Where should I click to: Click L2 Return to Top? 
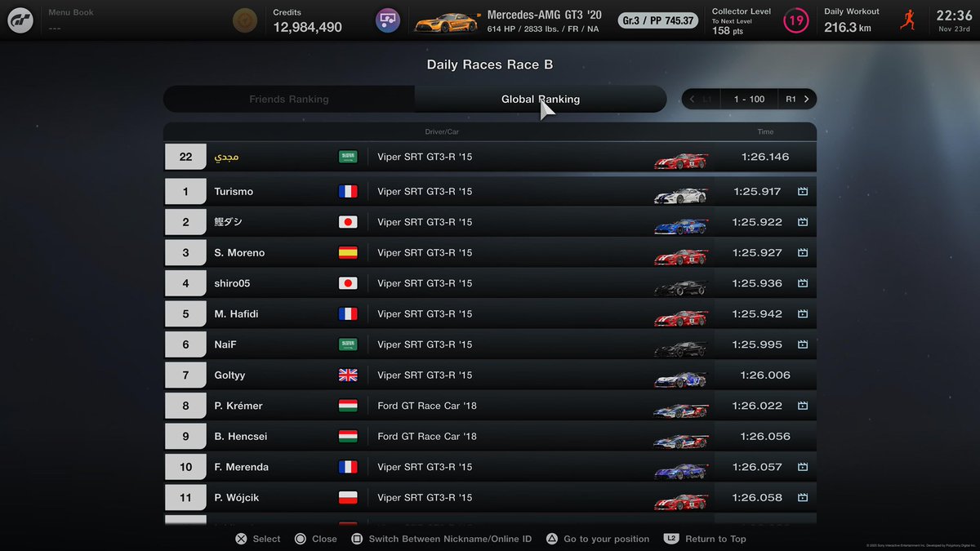point(705,539)
